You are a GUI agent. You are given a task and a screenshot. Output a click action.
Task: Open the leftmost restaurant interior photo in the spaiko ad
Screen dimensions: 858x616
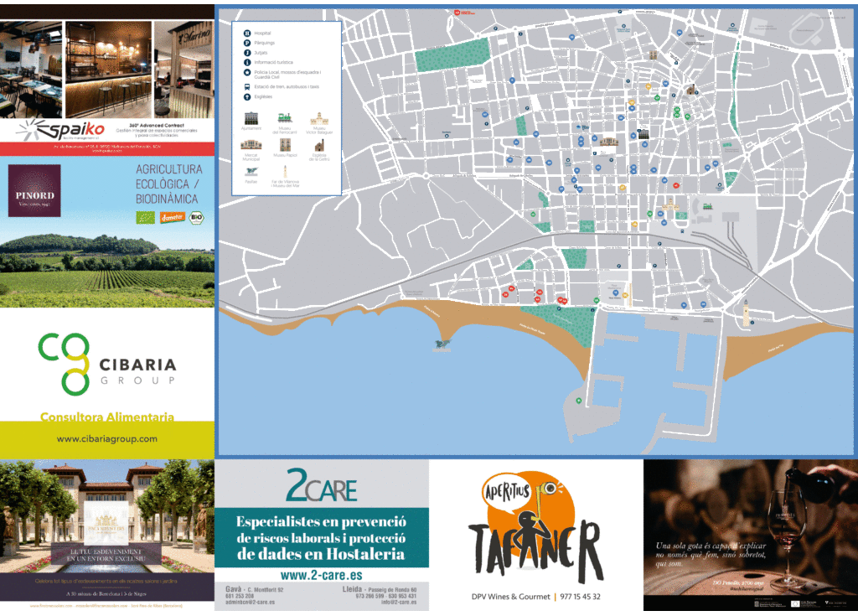tap(31, 70)
